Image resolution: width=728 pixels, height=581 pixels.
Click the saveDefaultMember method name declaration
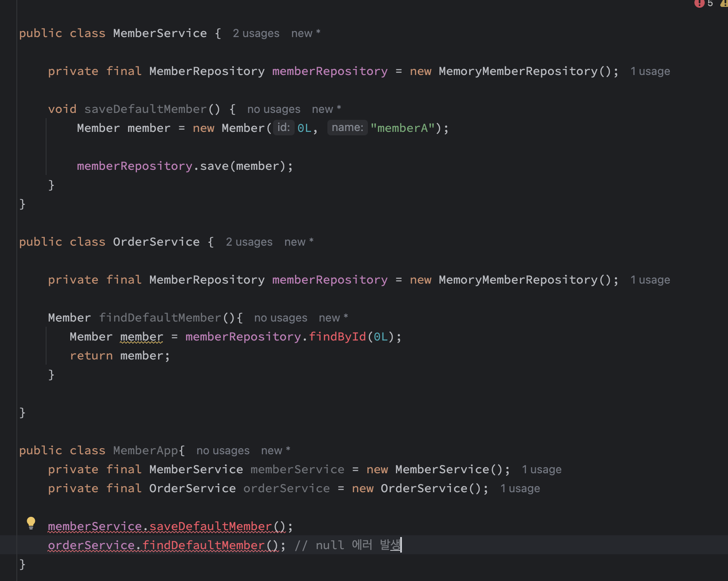pos(146,109)
